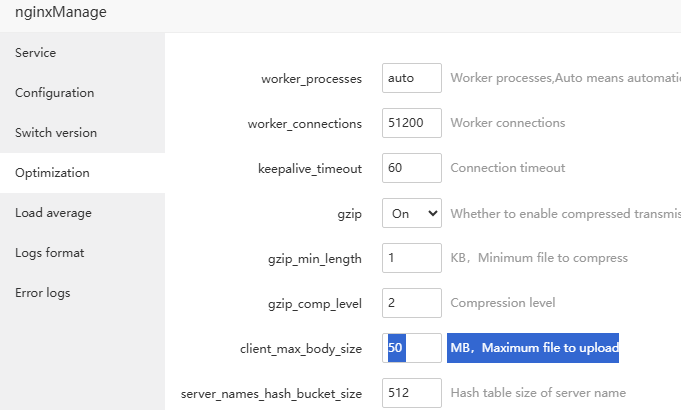Image resolution: width=681 pixels, height=410 pixels.
Task: Switch to the Configuration section
Action: coord(55,93)
